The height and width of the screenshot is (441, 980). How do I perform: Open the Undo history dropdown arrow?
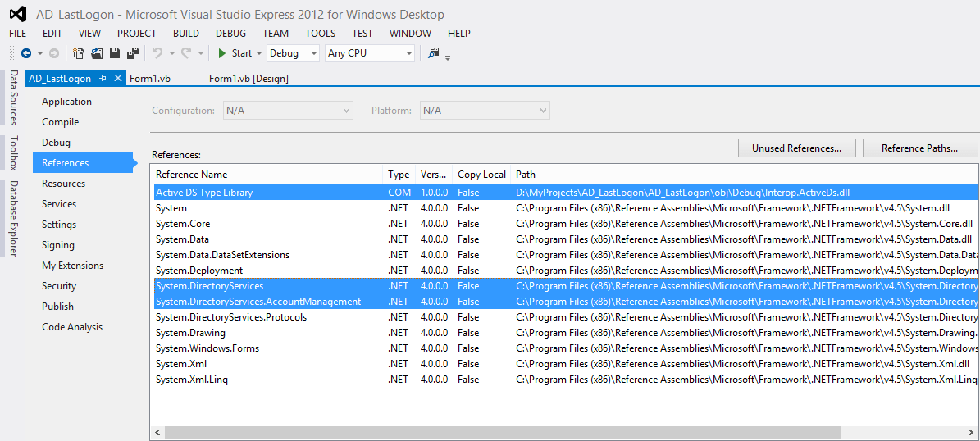pyautogui.click(x=171, y=54)
